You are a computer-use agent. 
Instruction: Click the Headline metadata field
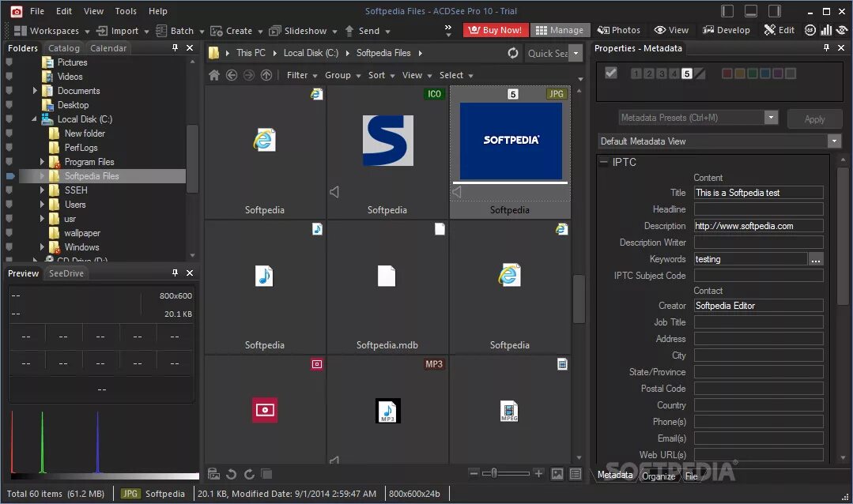click(758, 209)
